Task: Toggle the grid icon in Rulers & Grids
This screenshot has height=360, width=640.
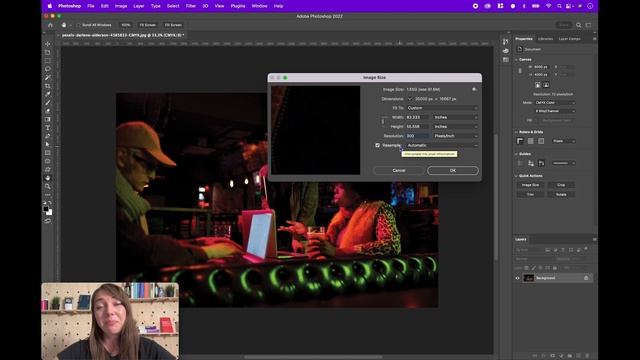Action: (x=531, y=141)
